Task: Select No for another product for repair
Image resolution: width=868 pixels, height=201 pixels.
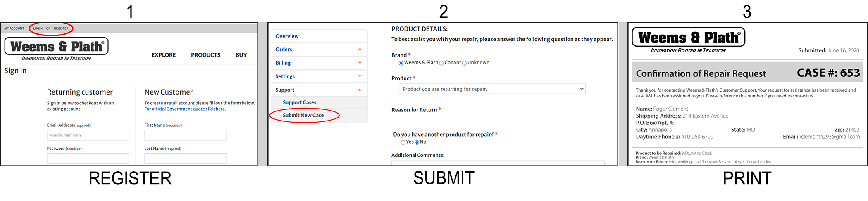Action: click(x=417, y=142)
